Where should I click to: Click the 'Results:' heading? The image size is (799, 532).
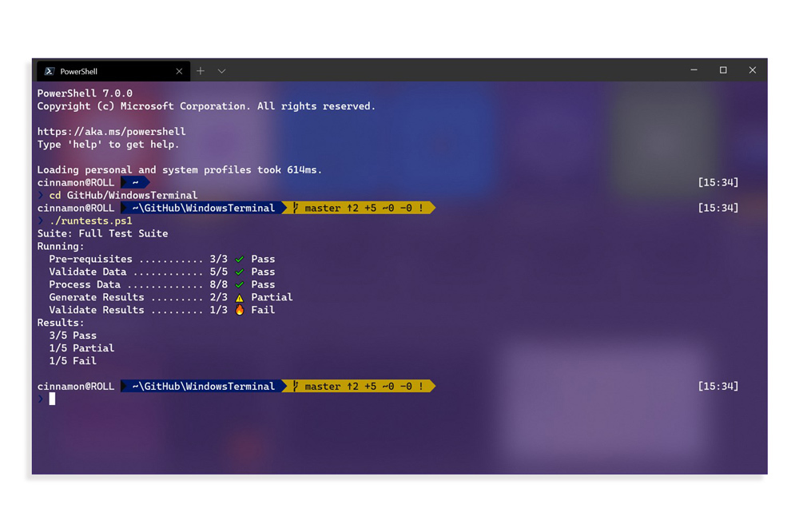click(x=61, y=323)
